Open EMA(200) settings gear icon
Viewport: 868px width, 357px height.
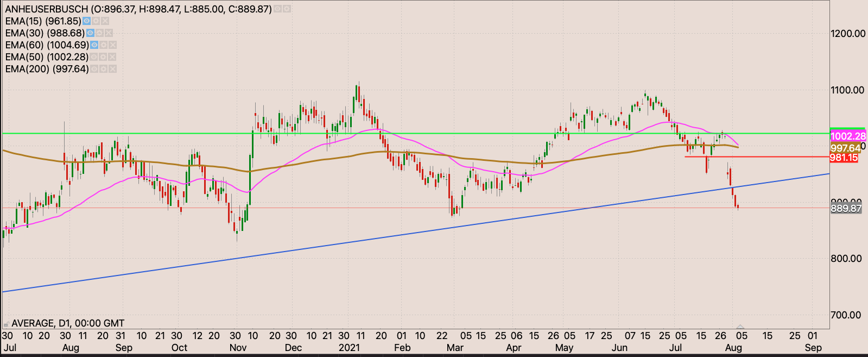click(x=103, y=69)
